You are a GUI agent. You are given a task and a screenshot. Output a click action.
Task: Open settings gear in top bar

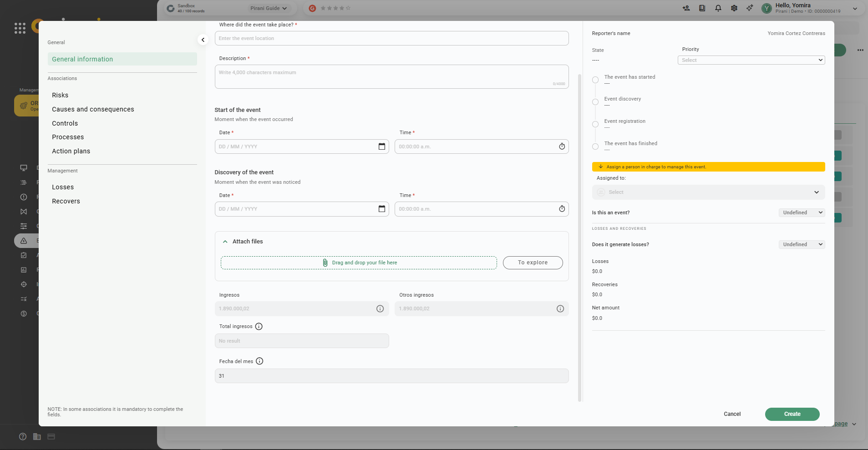pyautogui.click(x=734, y=8)
